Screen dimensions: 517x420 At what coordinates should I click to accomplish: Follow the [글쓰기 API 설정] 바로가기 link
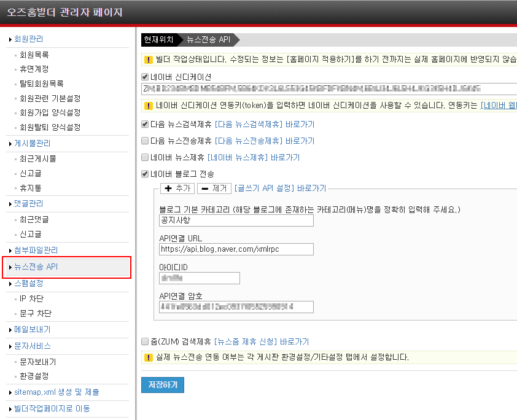click(280, 189)
